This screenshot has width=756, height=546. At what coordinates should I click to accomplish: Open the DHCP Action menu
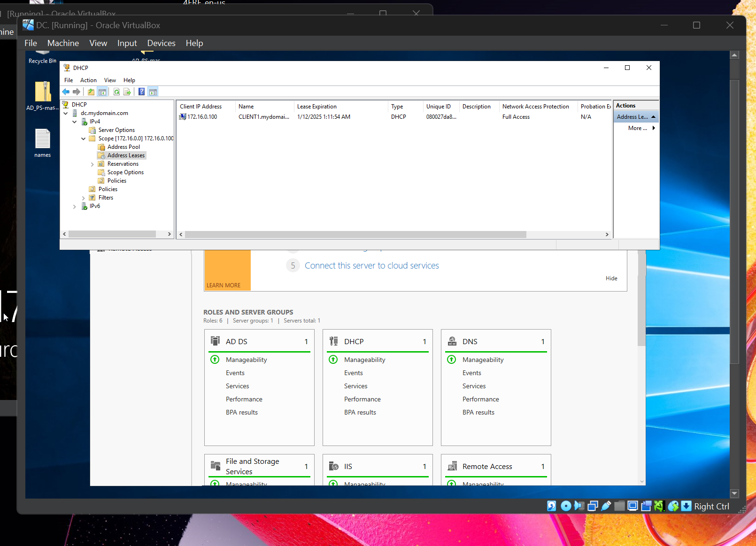tap(88, 80)
